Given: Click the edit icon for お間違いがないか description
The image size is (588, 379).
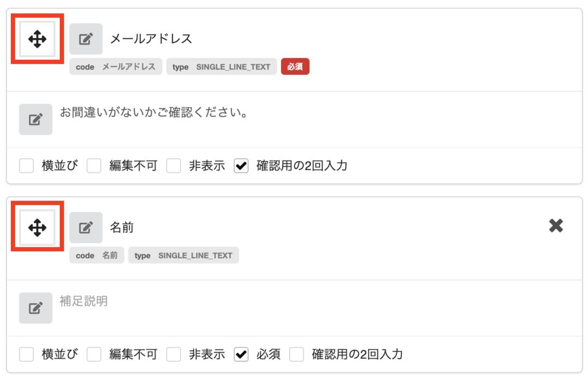Looking at the screenshot, I should click(x=35, y=119).
